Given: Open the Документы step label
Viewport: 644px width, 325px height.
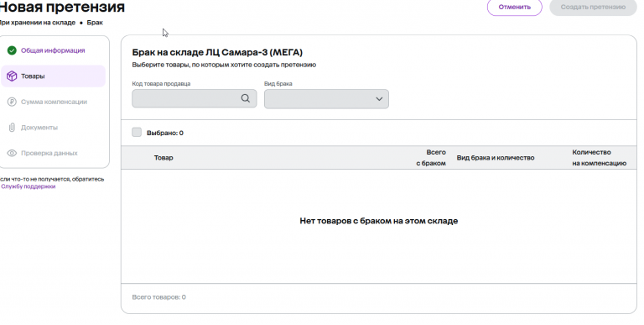Looking at the screenshot, I should pos(39,128).
